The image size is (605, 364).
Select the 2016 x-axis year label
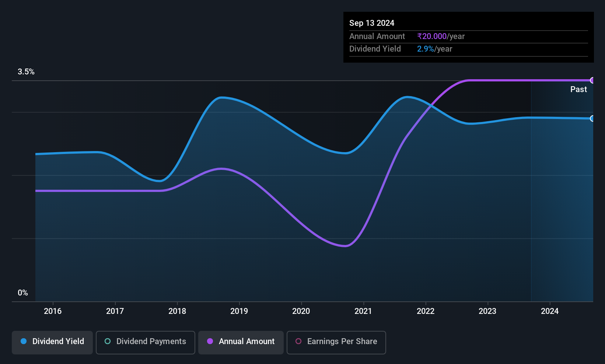tap(53, 311)
